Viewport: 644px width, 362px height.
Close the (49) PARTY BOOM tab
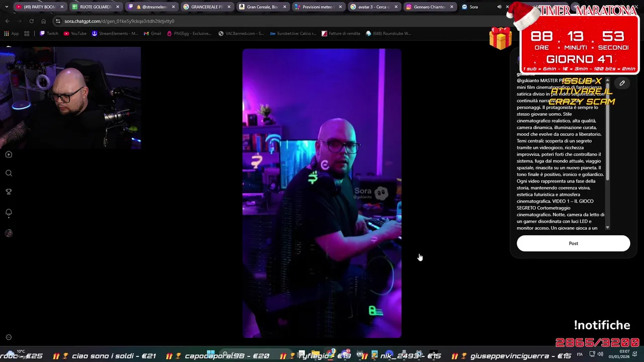[x=62, y=7]
